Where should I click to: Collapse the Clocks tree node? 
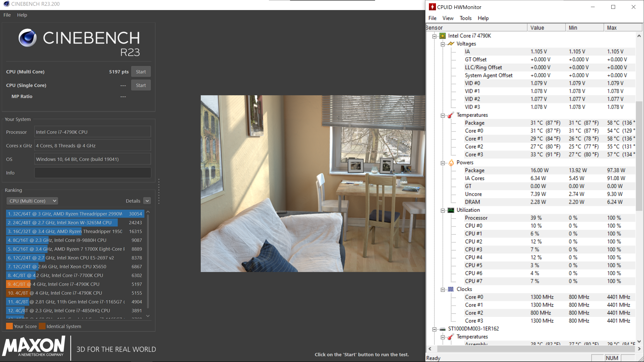[x=443, y=290]
